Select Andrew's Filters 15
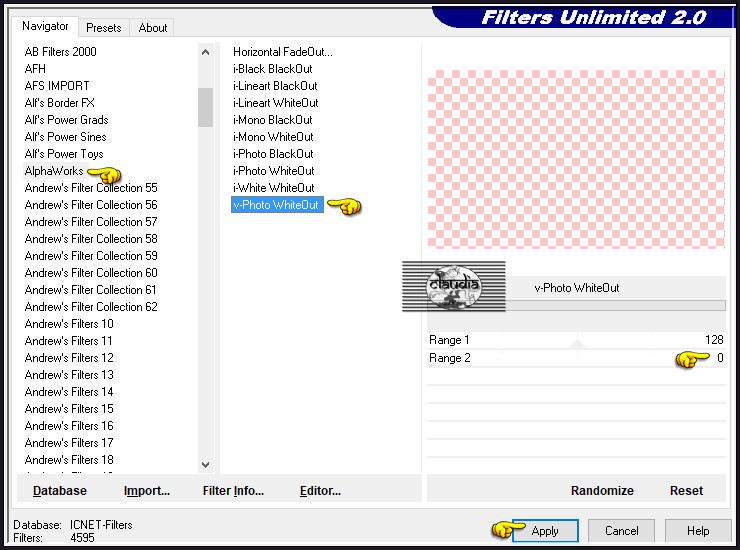 [x=69, y=409]
